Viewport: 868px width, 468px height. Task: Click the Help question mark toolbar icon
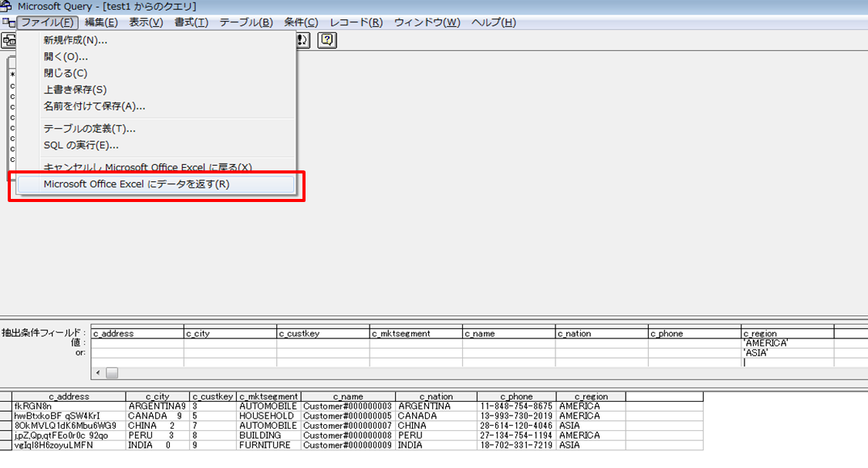pyautogui.click(x=327, y=40)
